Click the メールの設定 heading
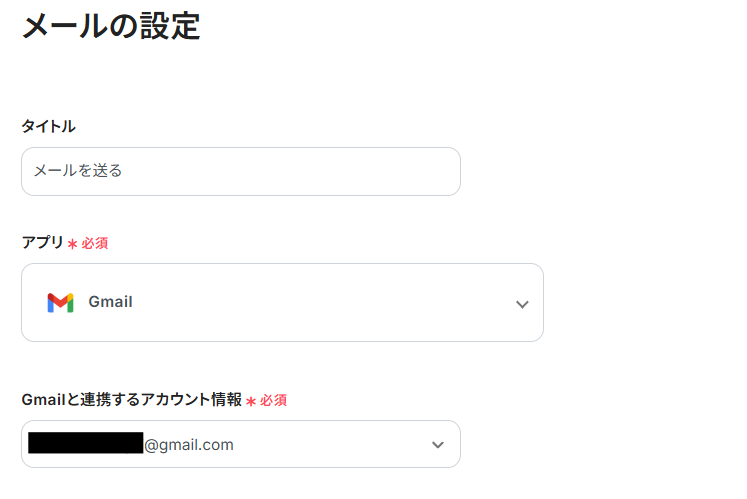This screenshot has width=747, height=499. point(111,26)
